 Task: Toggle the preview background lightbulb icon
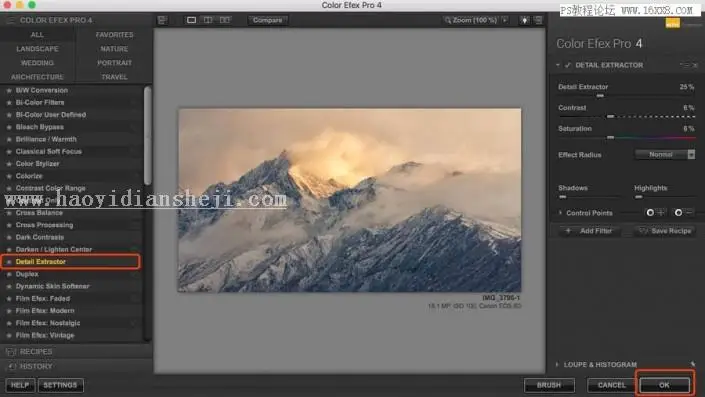[524, 20]
